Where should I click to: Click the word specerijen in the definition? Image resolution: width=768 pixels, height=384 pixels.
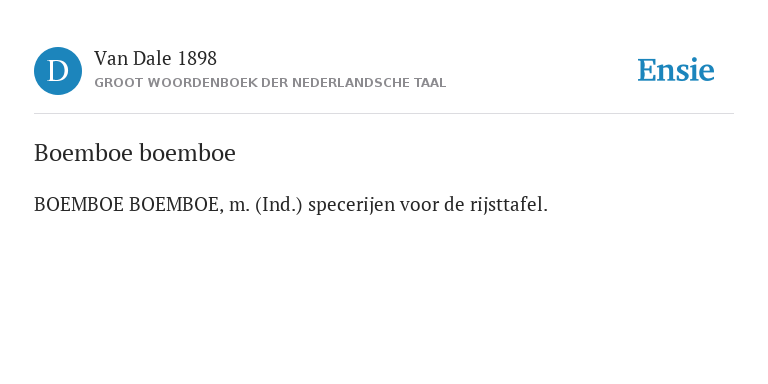pos(352,205)
